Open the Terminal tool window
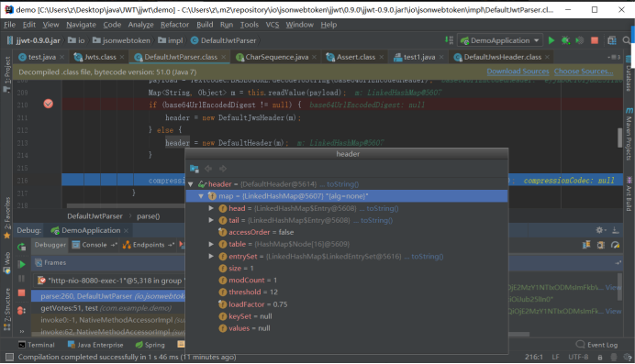 [36, 345]
